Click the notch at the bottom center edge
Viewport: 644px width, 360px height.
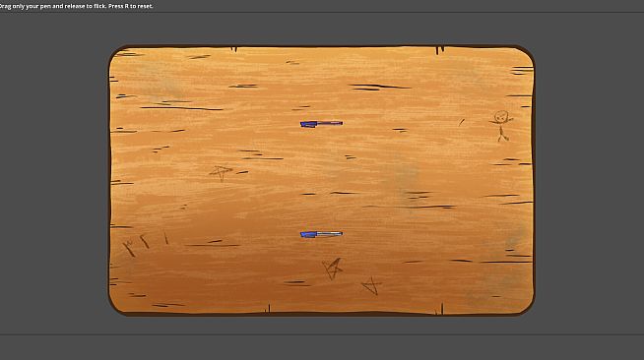pos(268,309)
